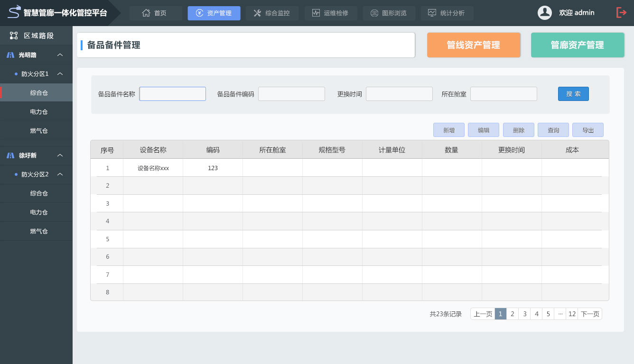Click the red logout icon
This screenshot has width=634, height=364.
(621, 13)
